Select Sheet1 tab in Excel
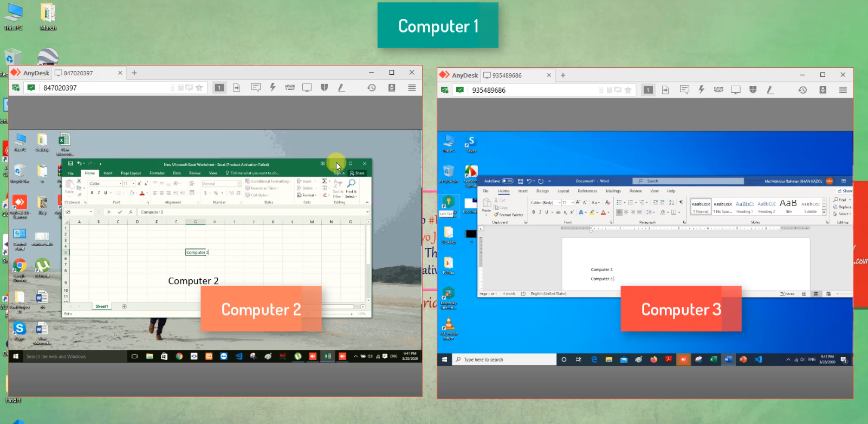The width and height of the screenshot is (868, 424). click(101, 306)
